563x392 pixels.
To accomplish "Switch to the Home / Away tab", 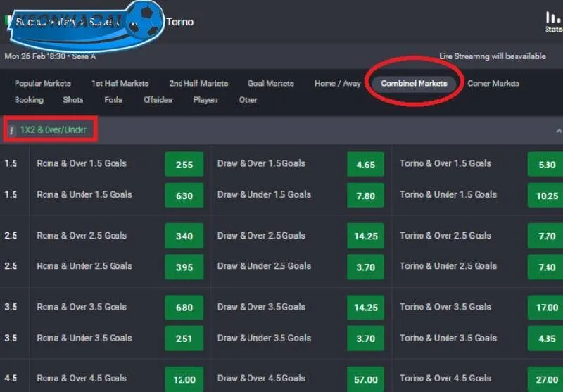I will click(337, 83).
